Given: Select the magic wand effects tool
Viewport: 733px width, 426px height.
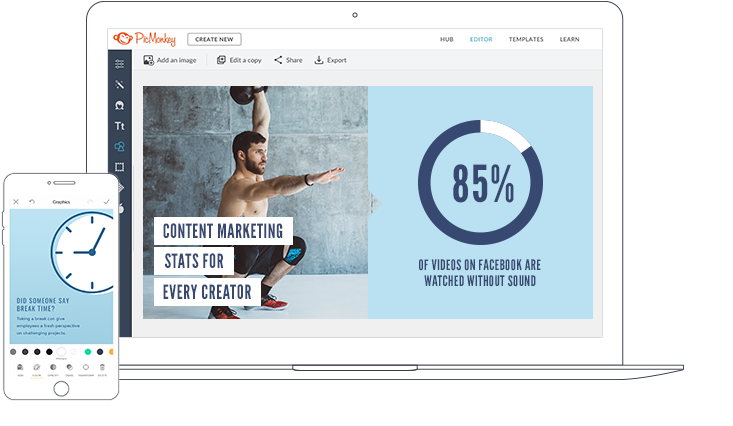Looking at the screenshot, I should coord(120,85).
